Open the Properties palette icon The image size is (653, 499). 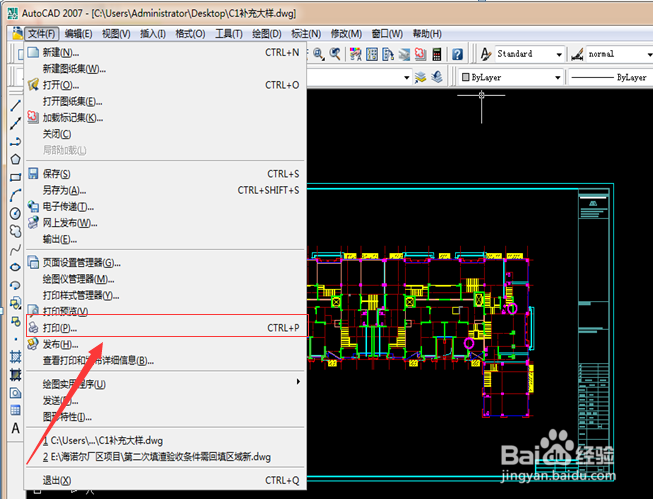pyautogui.click(x=356, y=54)
